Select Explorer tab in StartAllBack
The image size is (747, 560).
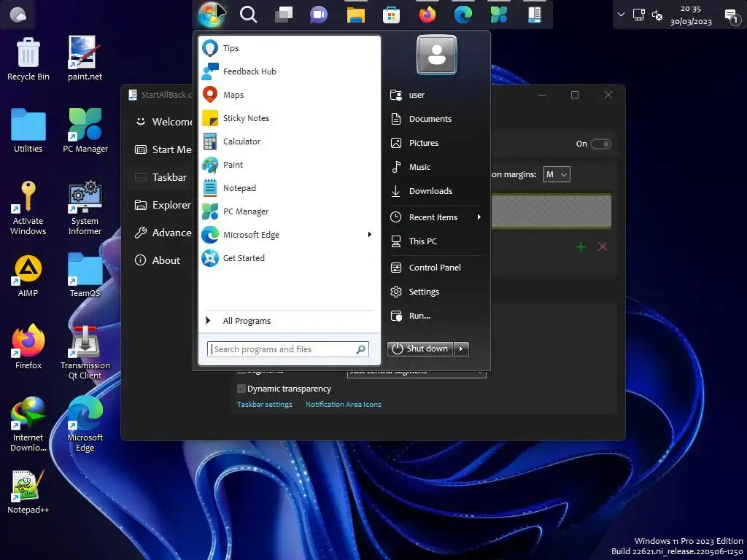tap(162, 205)
